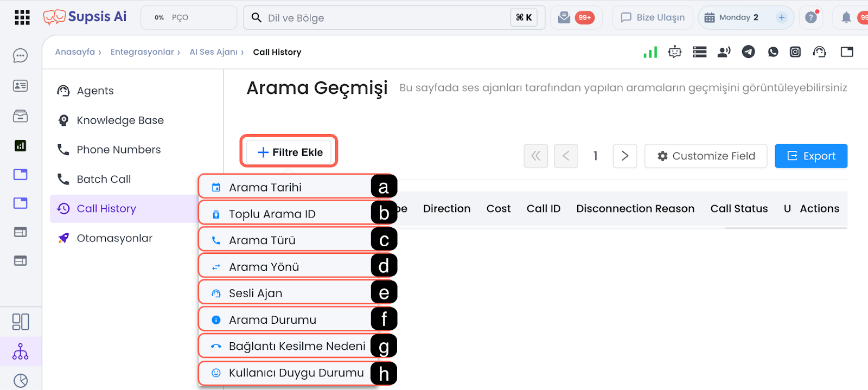Click the help question mark icon

(811, 17)
